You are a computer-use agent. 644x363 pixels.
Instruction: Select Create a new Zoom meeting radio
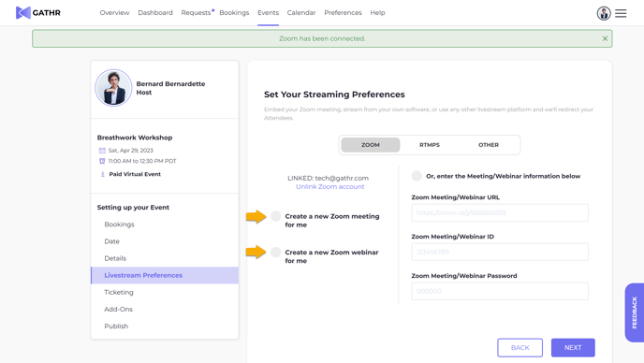275,216
